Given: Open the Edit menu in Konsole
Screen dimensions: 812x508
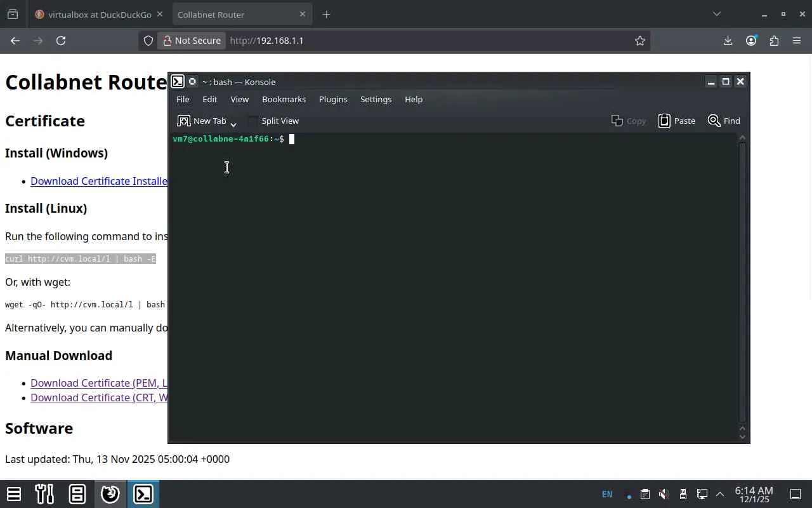Looking at the screenshot, I should click(x=209, y=99).
